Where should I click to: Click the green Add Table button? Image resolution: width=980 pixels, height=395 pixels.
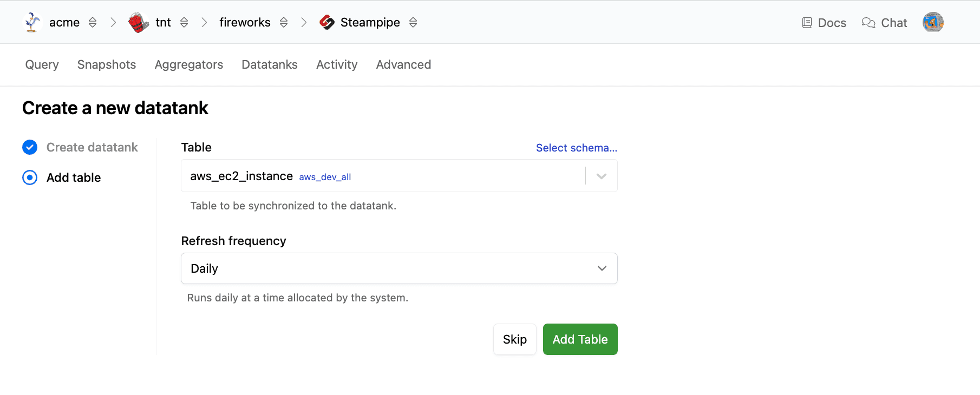tap(580, 339)
